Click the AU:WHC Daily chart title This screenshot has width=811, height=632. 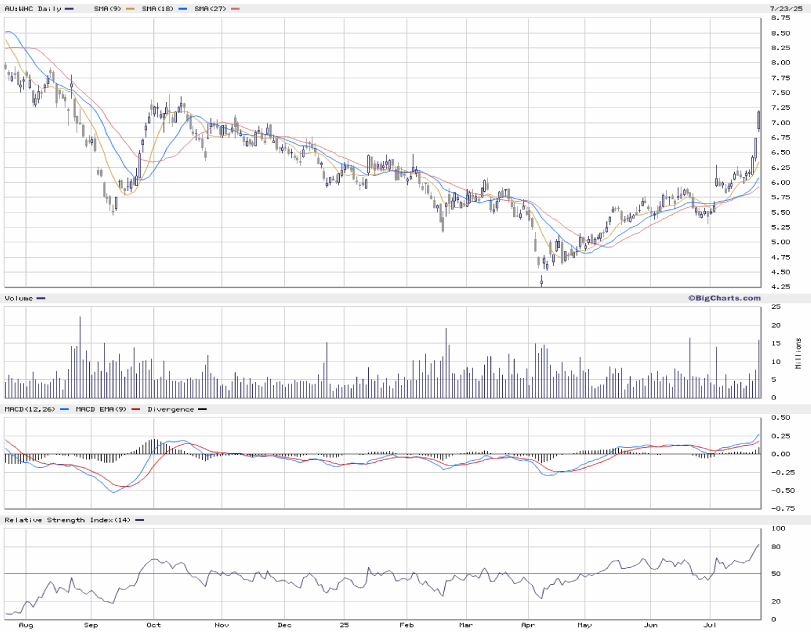(x=33, y=8)
